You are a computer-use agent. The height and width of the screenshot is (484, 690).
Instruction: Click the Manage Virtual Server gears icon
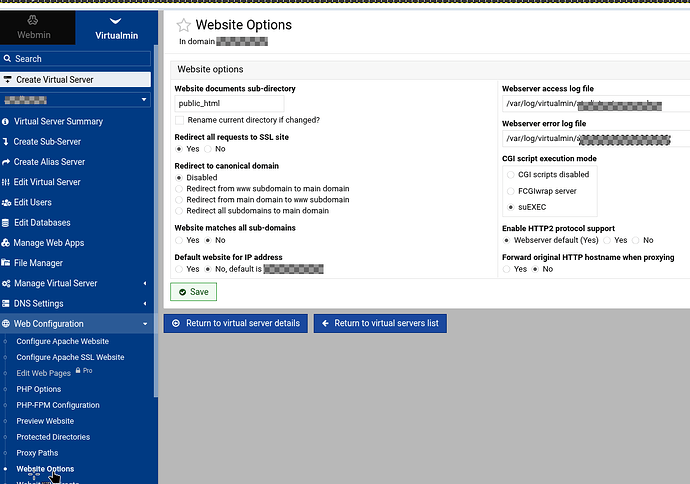[x=6, y=283]
